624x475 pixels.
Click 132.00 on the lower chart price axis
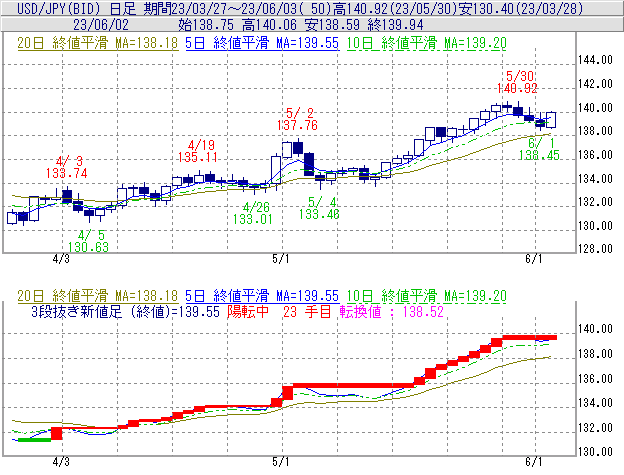click(x=595, y=428)
